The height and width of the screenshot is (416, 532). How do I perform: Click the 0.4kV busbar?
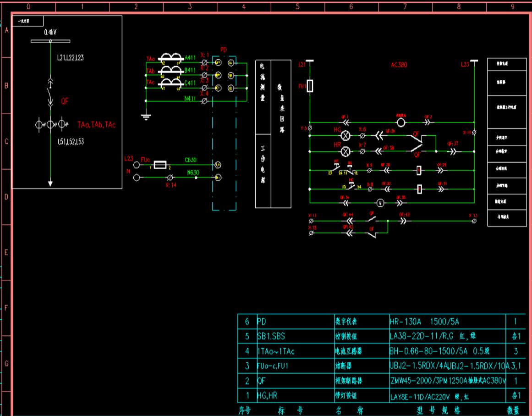[x=50, y=41]
